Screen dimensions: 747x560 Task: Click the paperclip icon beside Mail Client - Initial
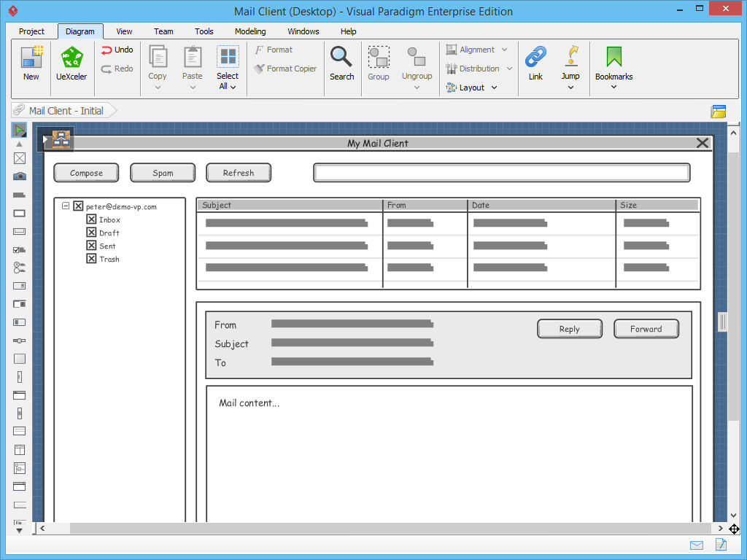(19, 110)
